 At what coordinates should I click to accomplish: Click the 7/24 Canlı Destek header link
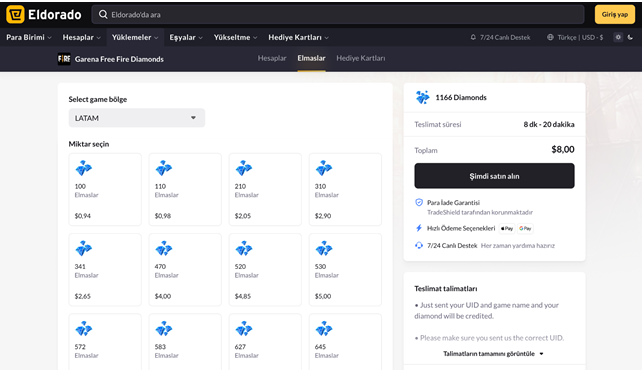pyautogui.click(x=500, y=37)
